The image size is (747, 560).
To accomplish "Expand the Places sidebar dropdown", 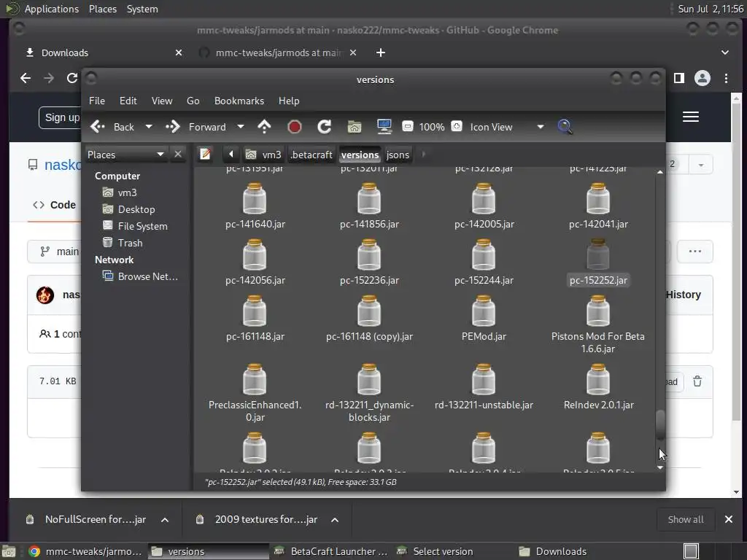I will pos(160,155).
